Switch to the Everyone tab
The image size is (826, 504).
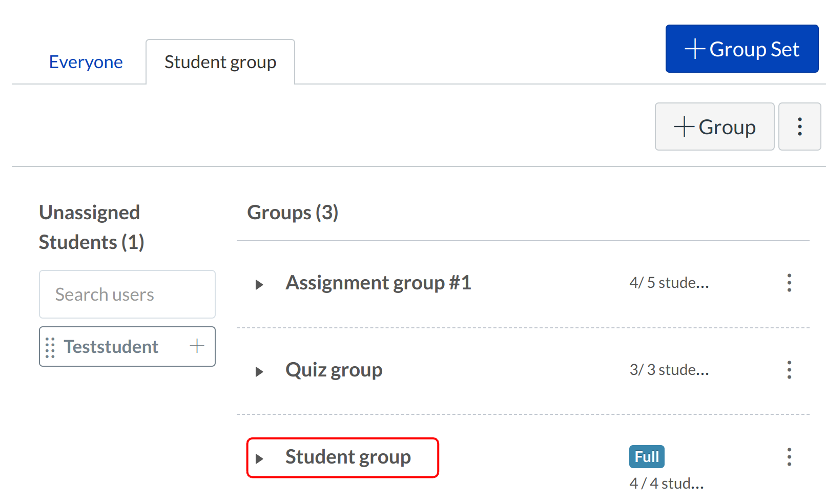(86, 62)
